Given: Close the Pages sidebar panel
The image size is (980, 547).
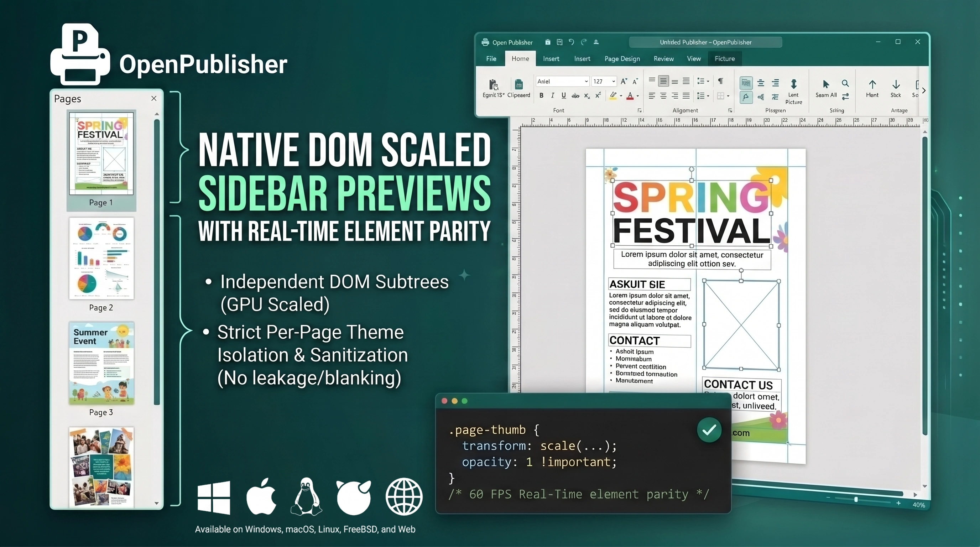Looking at the screenshot, I should point(154,99).
